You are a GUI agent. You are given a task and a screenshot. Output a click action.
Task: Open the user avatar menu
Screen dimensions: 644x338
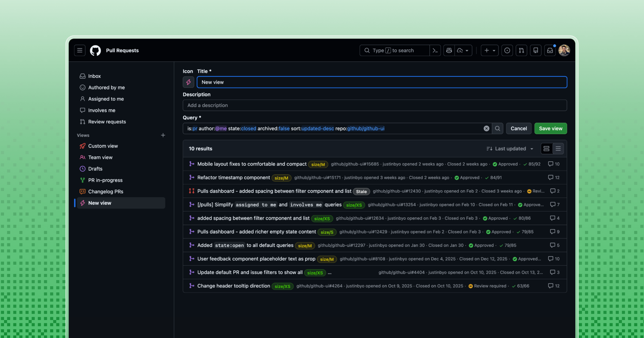click(564, 50)
